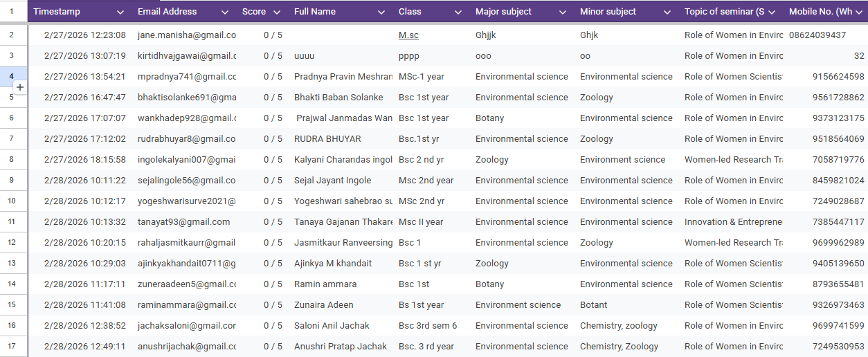Select row header 10
This screenshot has width=868, height=357.
click(12, 201)
